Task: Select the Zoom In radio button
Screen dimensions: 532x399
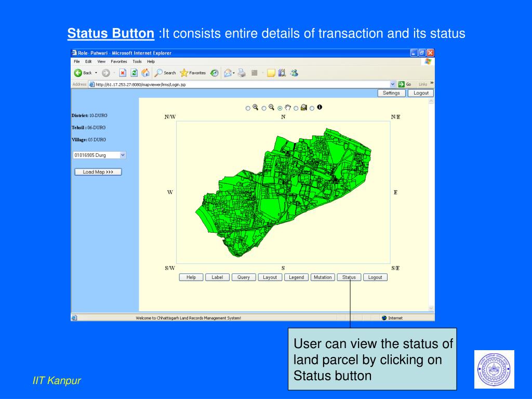Action: (x=248, y=108)
